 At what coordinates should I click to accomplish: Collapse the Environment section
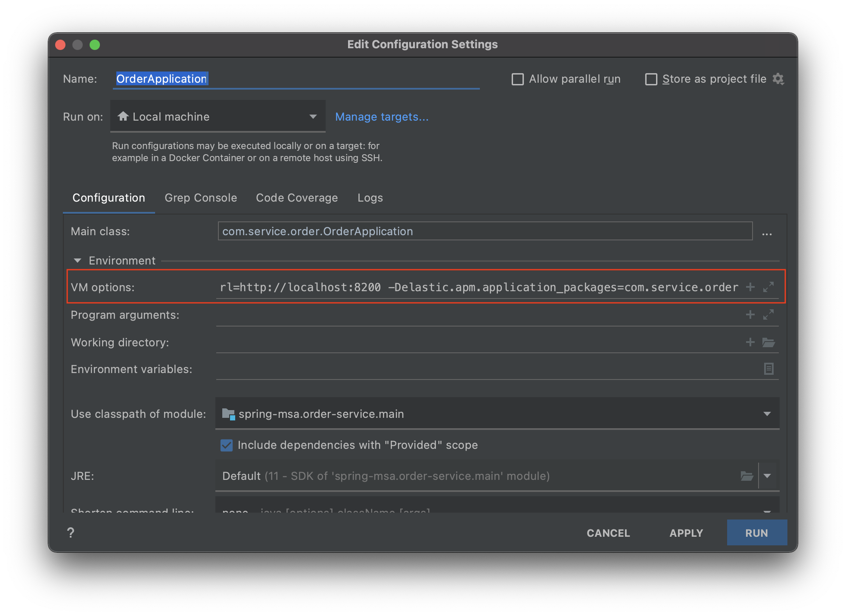click(78, 261)
